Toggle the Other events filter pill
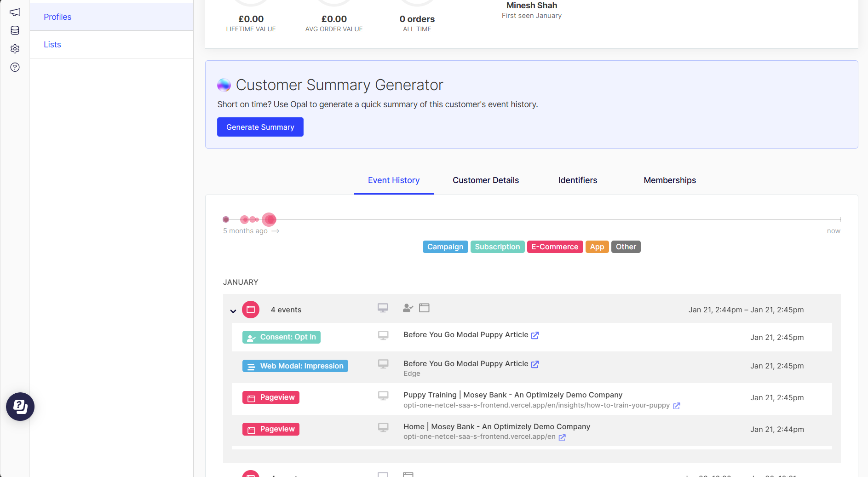This screenshot has width=868, height=477. [626, 247]
